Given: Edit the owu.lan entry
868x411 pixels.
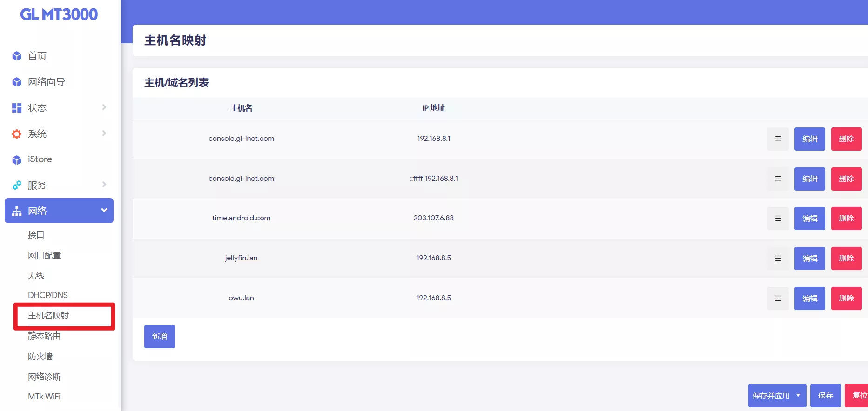Looking at the screenshot, I should click(x=810, y=298).
